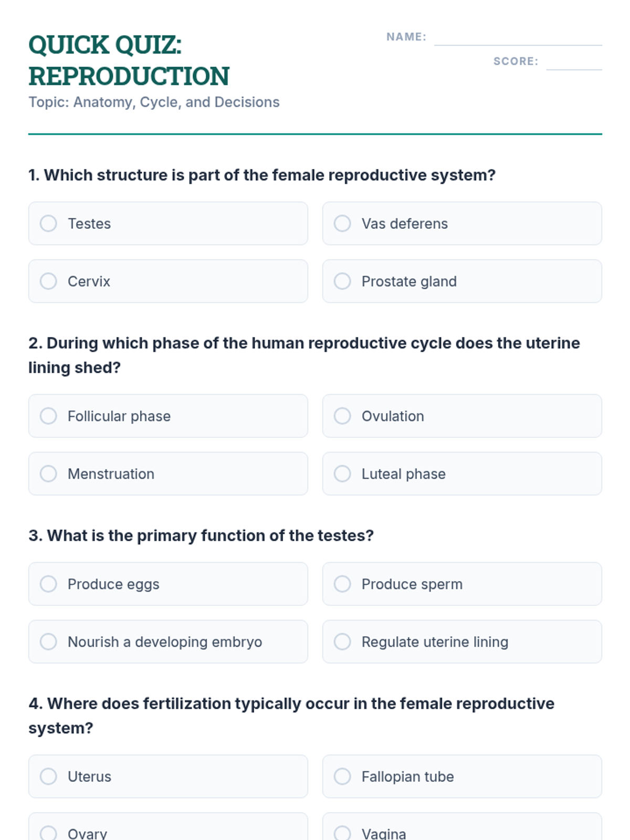This screenshot has height=840, width=630.
Task: Choose Fallopian tube radio option
Action: 462,776
